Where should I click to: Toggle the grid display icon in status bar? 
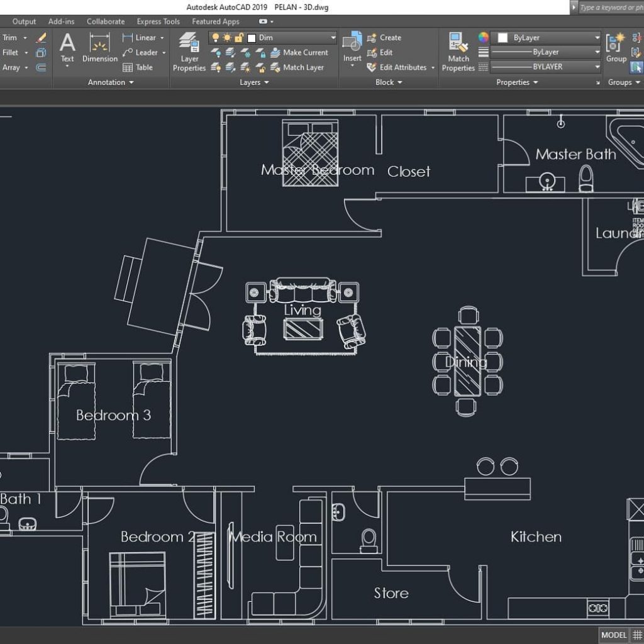point(637,635)
